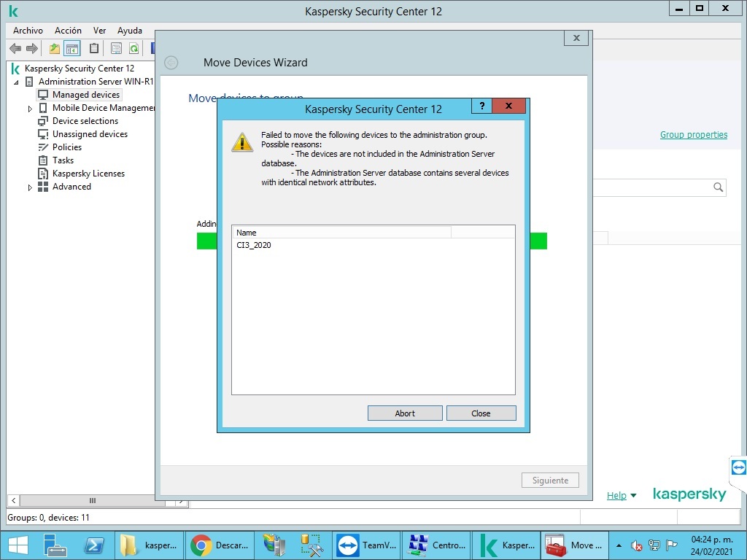Click the 'Groups: 0, devices: 11' status text
Screen dimensions: 747x560
pyautogui.click(x=48, y=518)
